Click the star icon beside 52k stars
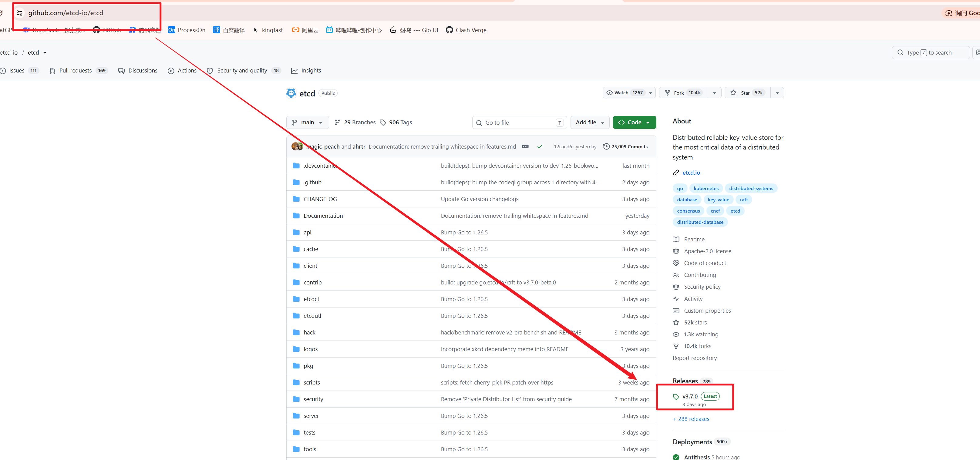 [676, 323]
